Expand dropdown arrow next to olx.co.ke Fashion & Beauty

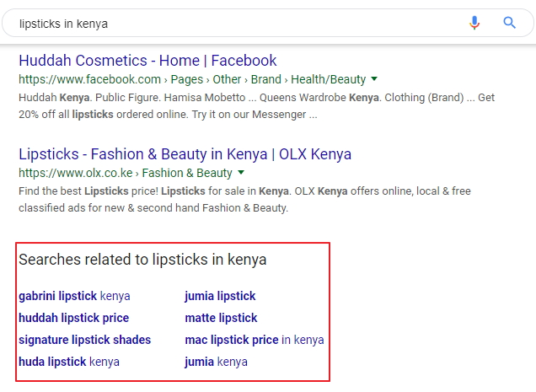pos(241,173)
